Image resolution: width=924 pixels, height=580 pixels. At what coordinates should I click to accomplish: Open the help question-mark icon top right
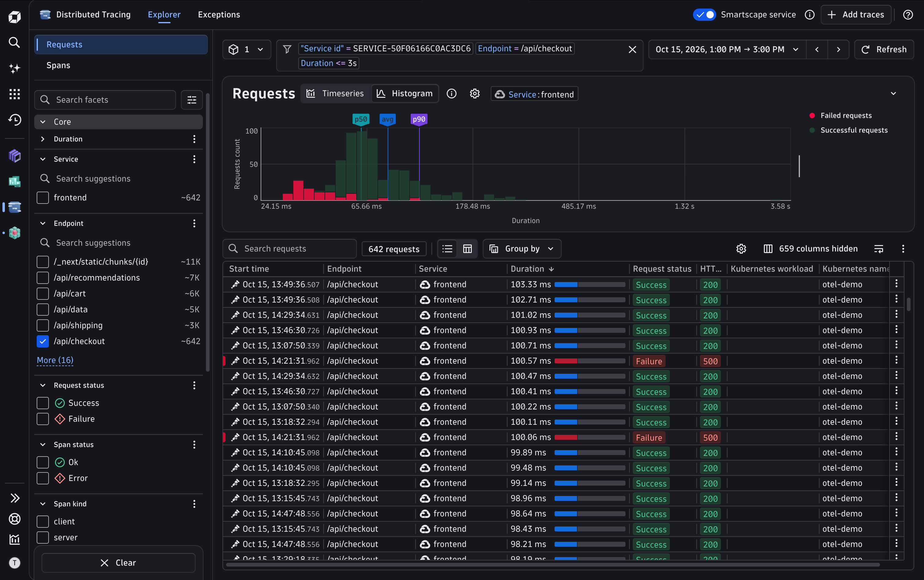908,15
